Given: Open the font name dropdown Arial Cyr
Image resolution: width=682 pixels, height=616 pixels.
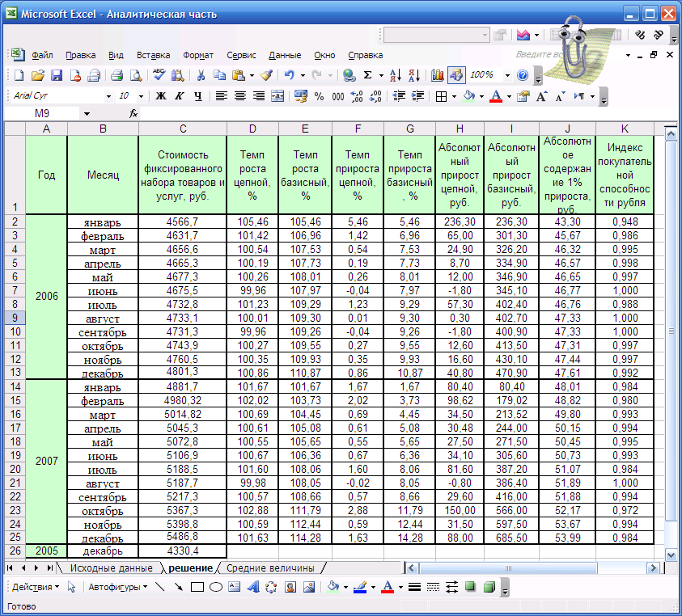Looking at the screenshot, I should pos(108,96).
